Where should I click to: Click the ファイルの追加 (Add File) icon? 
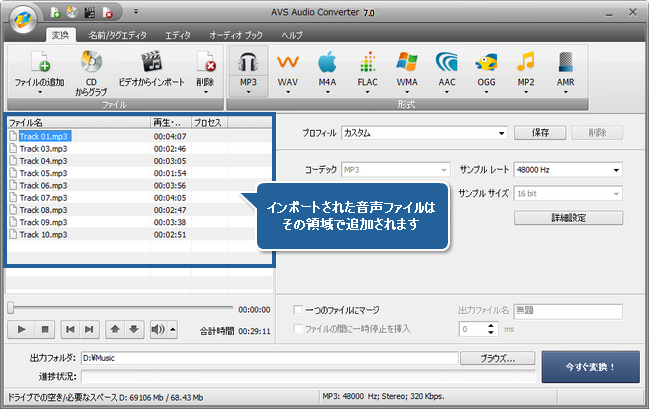40,63
